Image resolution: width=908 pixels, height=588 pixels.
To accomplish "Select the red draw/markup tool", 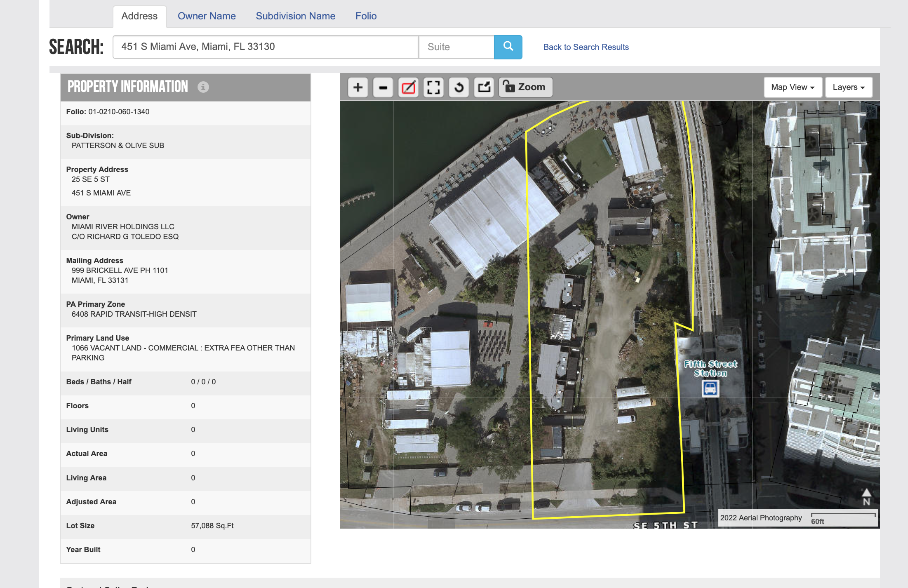I will pyautogui.click(x=408, y=87).
